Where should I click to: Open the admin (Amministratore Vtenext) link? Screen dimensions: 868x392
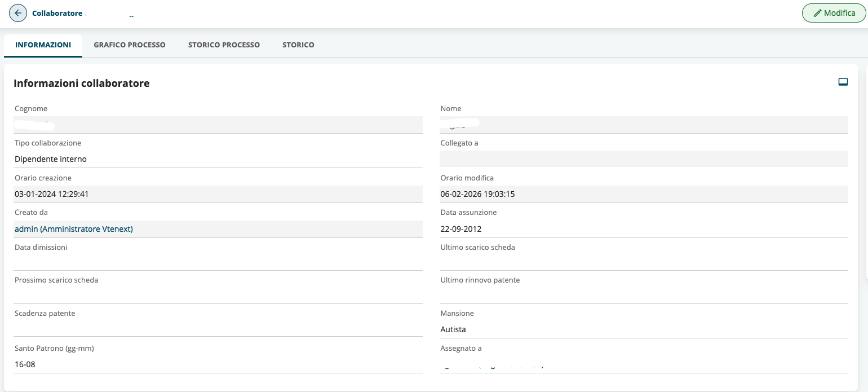point(74,229)
